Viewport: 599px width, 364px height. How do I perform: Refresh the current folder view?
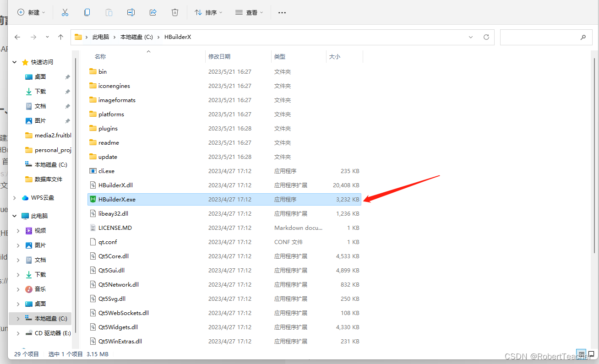point(486,37)
